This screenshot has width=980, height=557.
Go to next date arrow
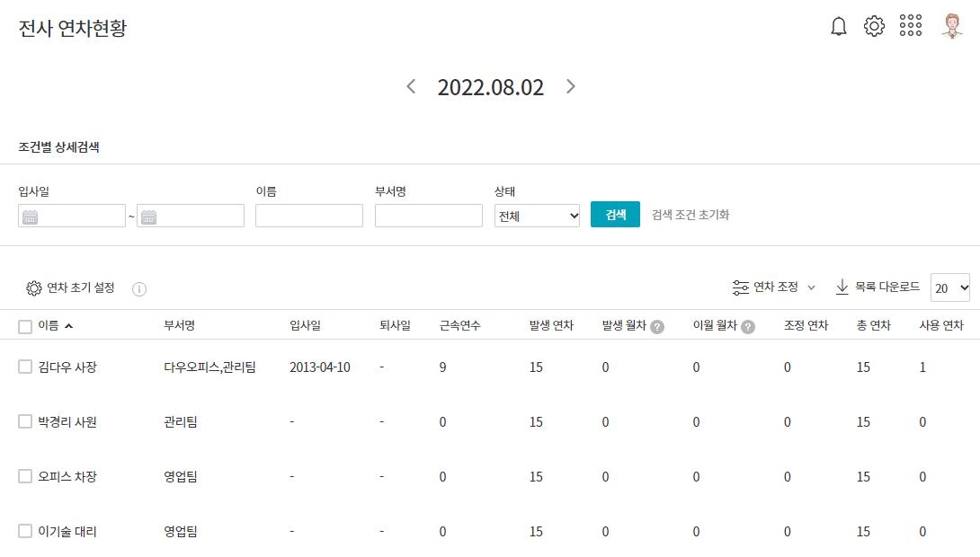(571, 86)
